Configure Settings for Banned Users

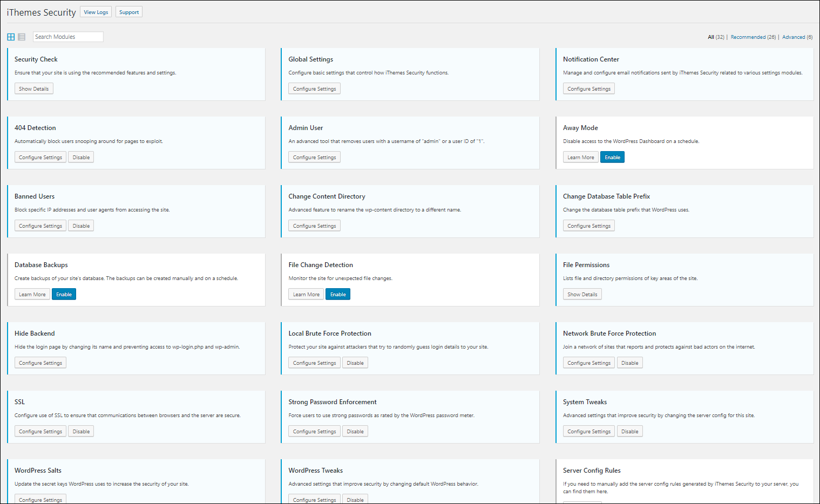click(40, 226)
